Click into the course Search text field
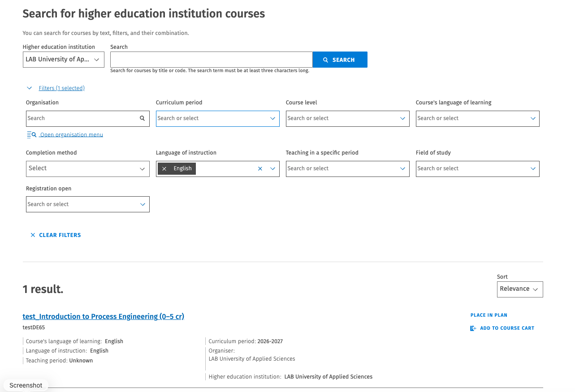The image size is (575, 392). tap(211, 60)
